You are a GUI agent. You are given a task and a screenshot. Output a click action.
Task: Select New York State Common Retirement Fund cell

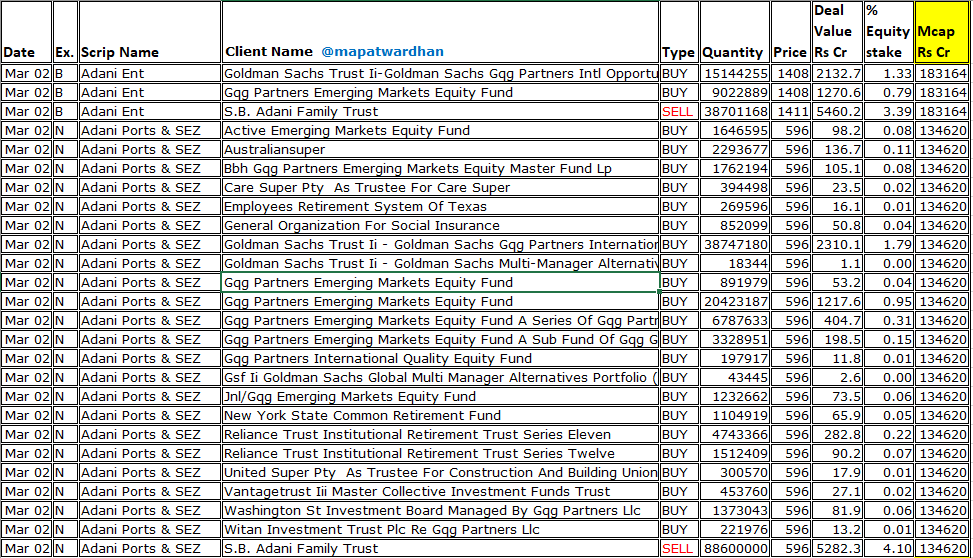click(x=440, y=416)
